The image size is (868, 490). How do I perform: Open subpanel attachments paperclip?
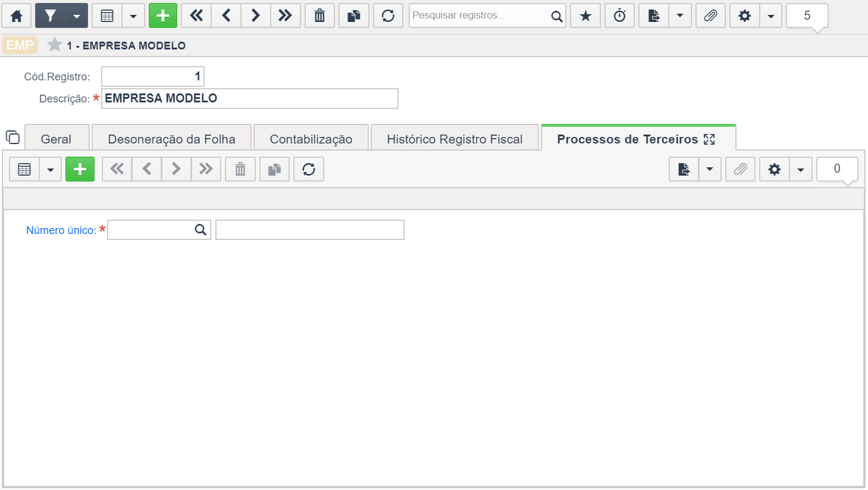tap(740, 169)
